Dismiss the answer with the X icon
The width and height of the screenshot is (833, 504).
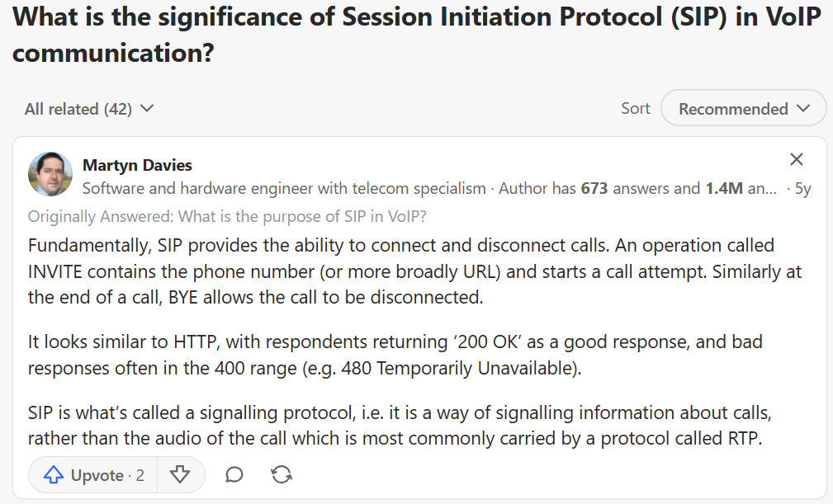(x=797, y=159)
